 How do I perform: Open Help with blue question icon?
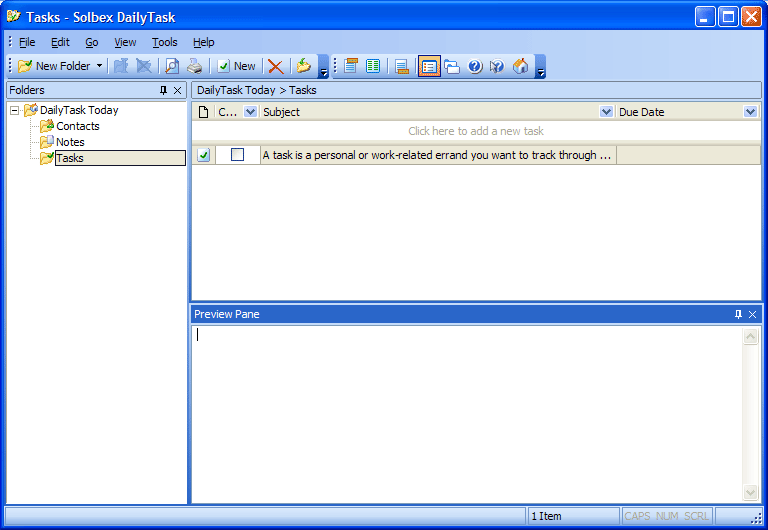pos(475,66)
